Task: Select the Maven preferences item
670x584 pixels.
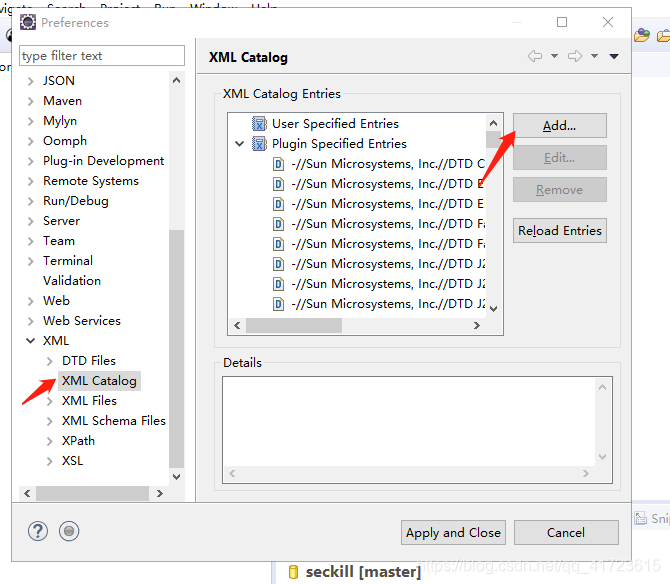Action: coord(62,101)
